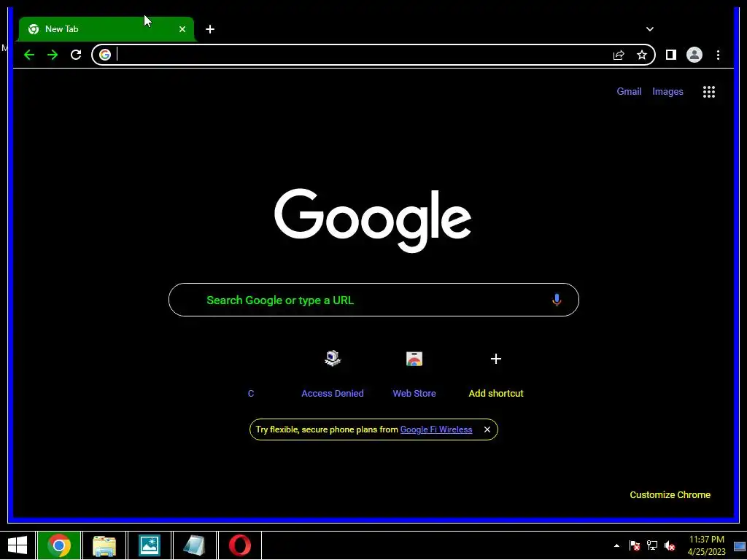Click the Google icon in the address bar

pyautogui.click(x=105, y=55)
